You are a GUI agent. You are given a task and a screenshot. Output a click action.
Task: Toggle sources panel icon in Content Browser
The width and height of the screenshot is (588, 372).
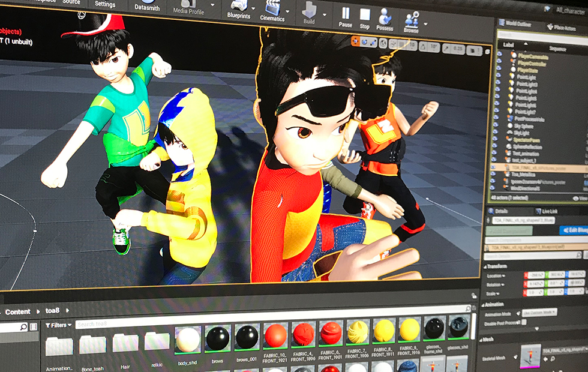[34, 326]
